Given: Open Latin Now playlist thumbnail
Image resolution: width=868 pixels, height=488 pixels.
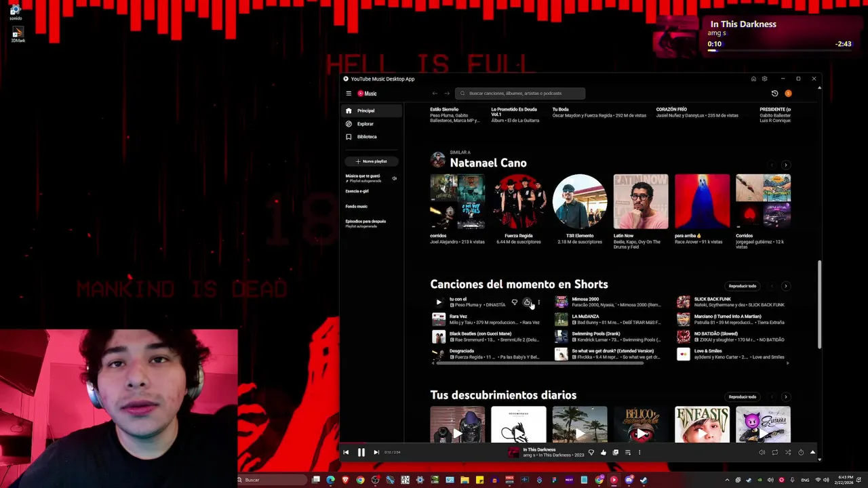Looking at the screenshot, I should 641,202.
